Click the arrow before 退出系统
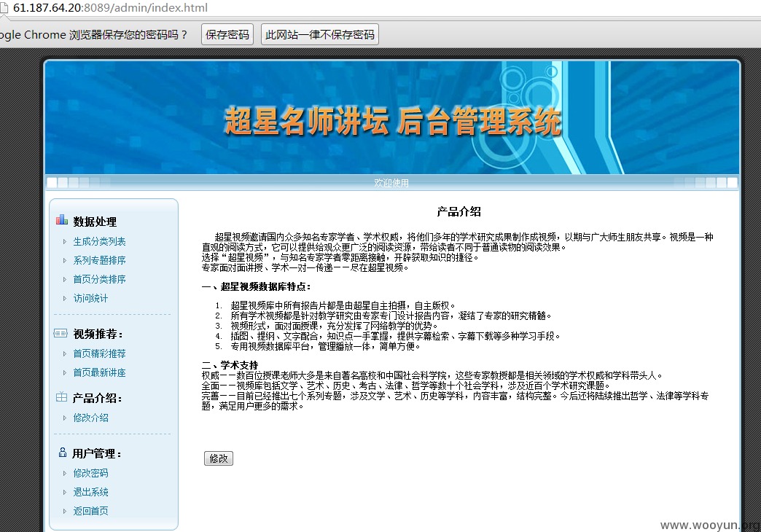761x532 pixels. [65, 492]
